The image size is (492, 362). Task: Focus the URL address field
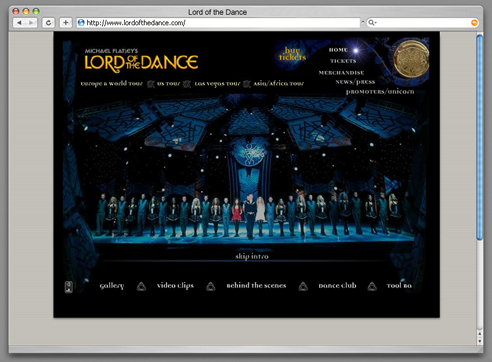coord(218,23)
